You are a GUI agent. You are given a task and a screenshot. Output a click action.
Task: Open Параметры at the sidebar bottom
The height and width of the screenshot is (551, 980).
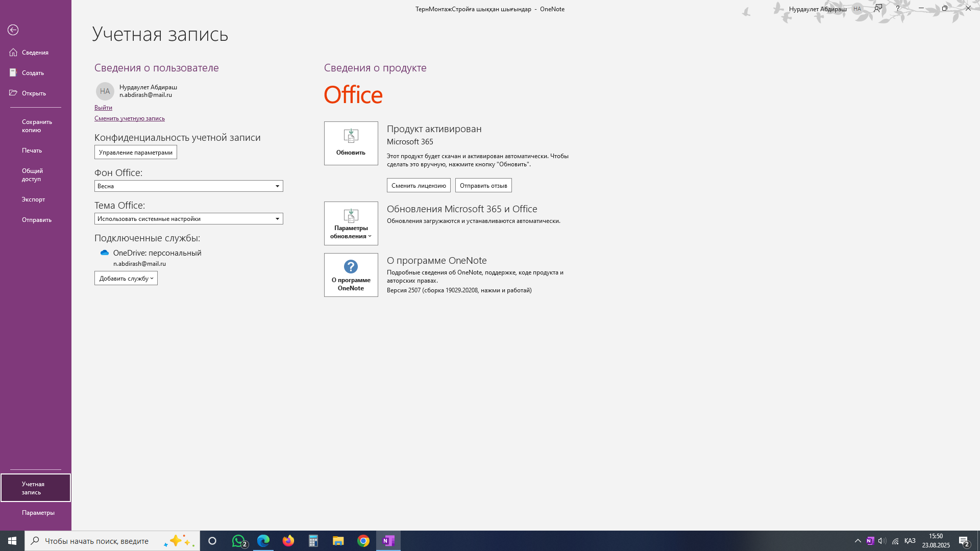(x=36, y=513)
